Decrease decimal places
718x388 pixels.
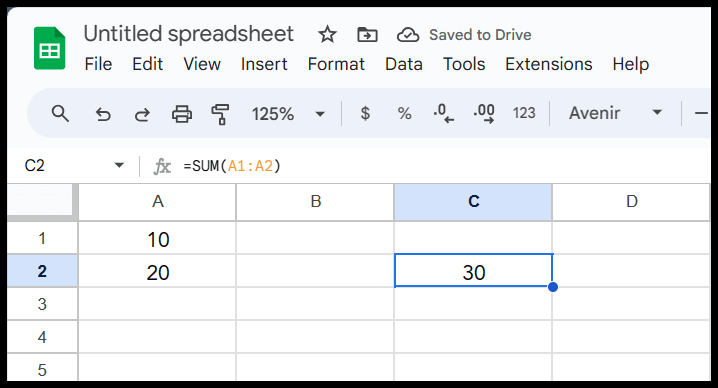click(x=444, y=113)
